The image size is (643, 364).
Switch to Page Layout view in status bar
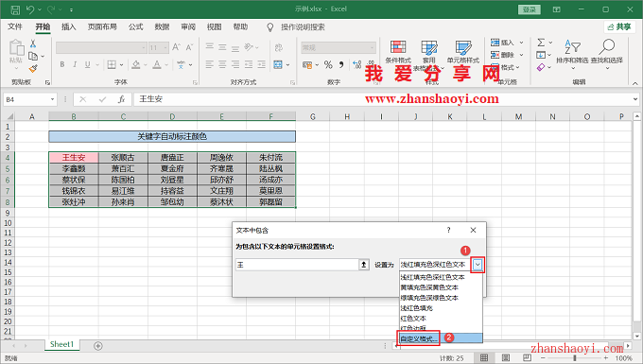click(506, 357)
